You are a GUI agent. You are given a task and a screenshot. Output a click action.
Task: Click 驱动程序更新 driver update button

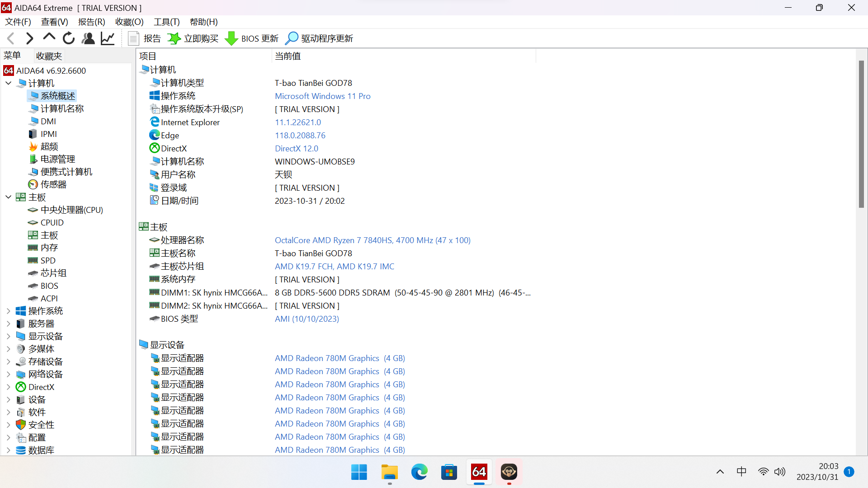click(x=319, y=38)
